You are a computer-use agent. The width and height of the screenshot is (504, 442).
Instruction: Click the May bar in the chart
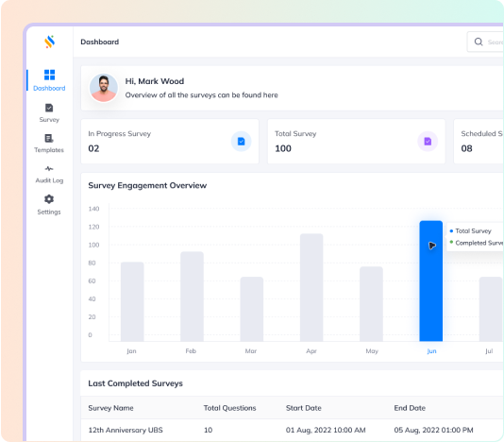coord(371,304)
